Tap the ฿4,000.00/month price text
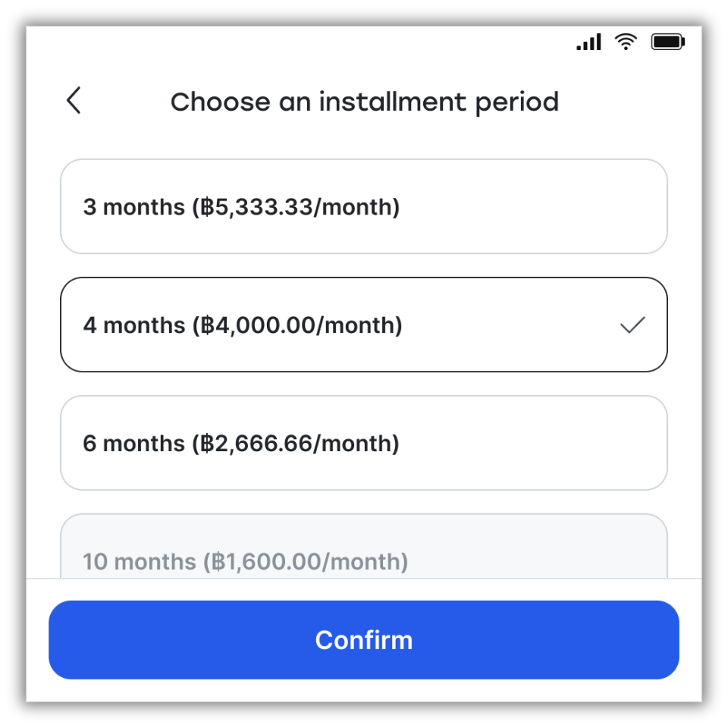This screenshot has width=728, height=728. coord(297,325)
